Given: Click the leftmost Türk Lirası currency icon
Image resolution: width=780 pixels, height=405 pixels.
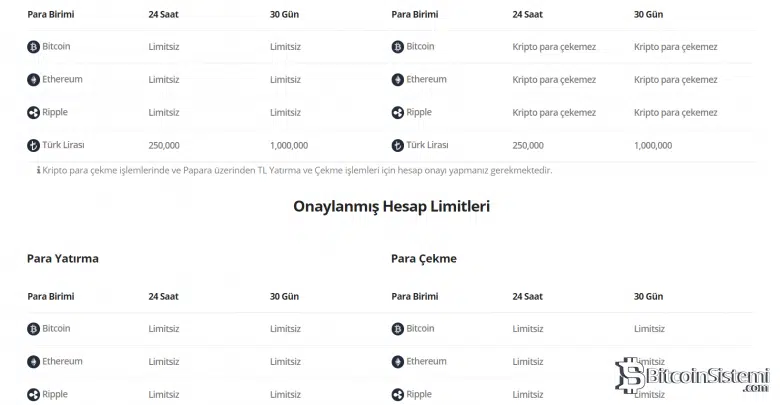Looking at the screenshot, I should click(33, 145).
